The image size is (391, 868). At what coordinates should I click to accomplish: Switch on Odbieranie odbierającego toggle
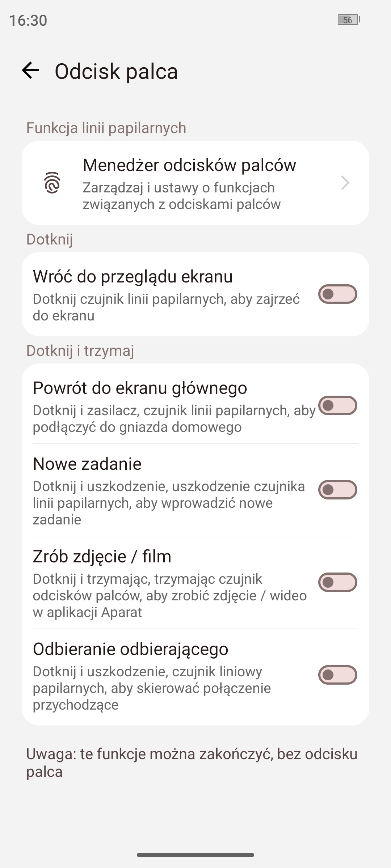337,675
